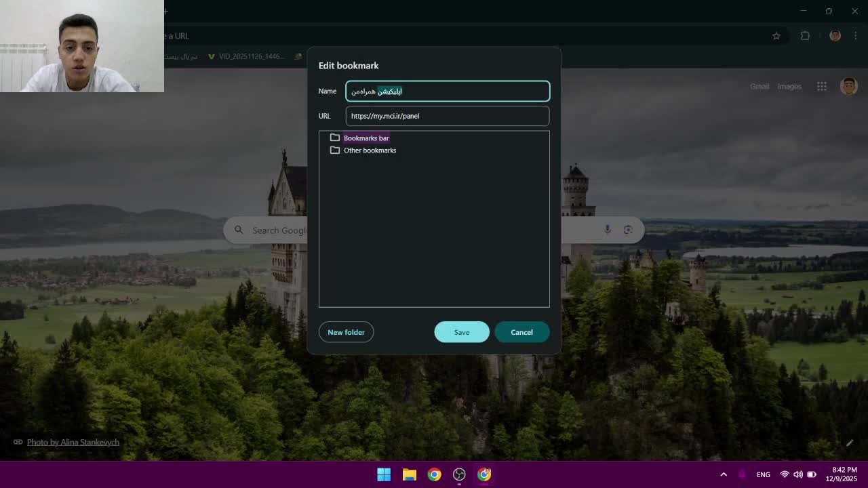868x488 pixels.
Task: Select the Bookmarks bar folder
Action: click(x=366, y=138)
